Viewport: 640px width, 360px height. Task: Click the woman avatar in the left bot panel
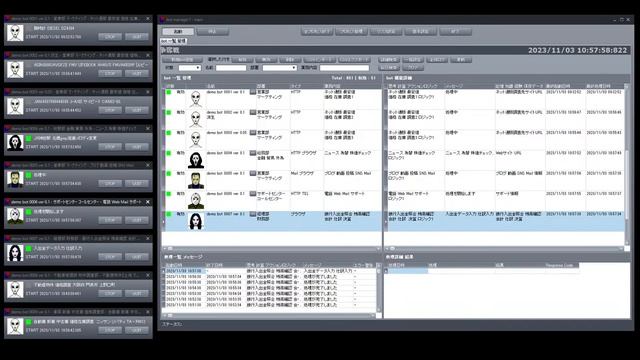coord(15,253)
